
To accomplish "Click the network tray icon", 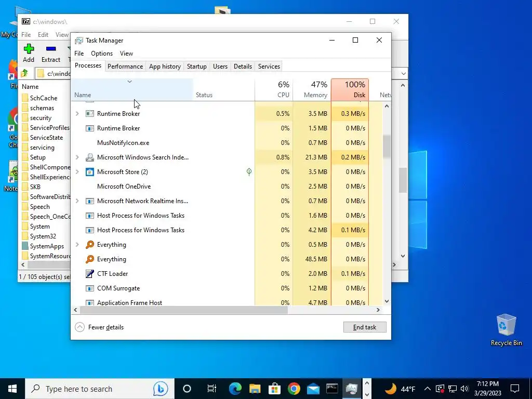I will [x=453, y=389].
